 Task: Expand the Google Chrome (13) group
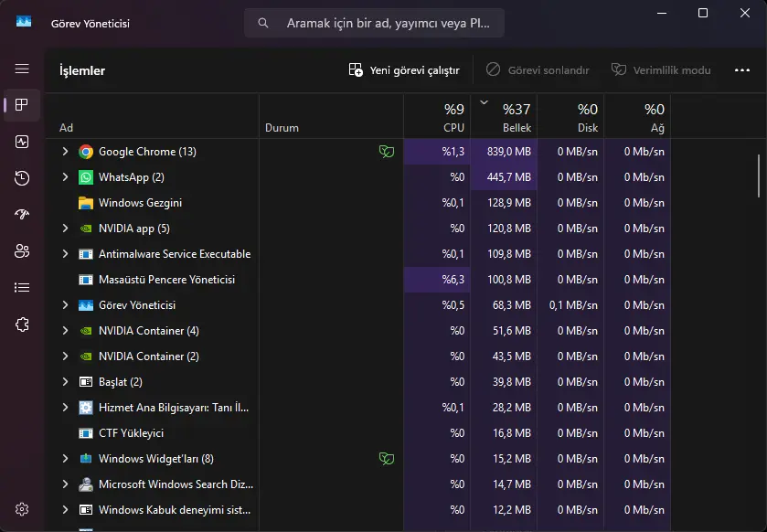pos(65,152)
